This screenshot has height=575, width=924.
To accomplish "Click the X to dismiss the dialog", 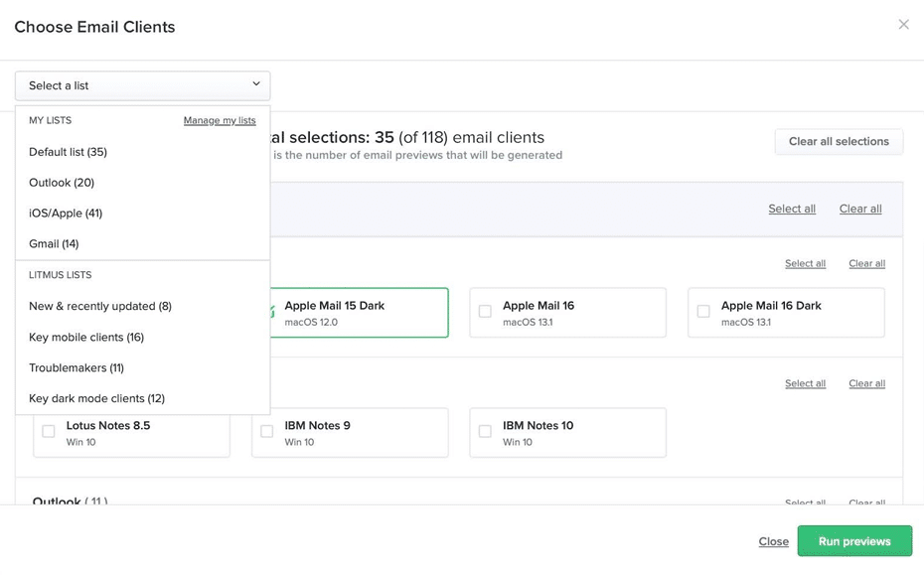I will tap(903, 24).
